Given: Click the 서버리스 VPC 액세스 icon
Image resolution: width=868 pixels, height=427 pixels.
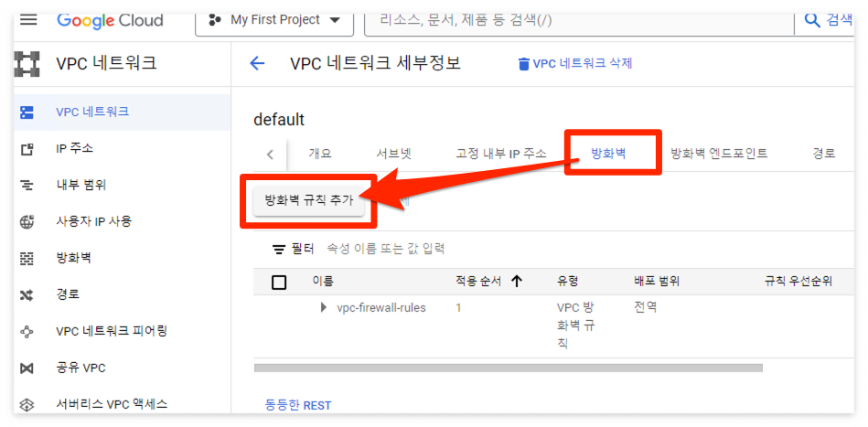Looking at the screenshot, I should click(x=27, y=404).
